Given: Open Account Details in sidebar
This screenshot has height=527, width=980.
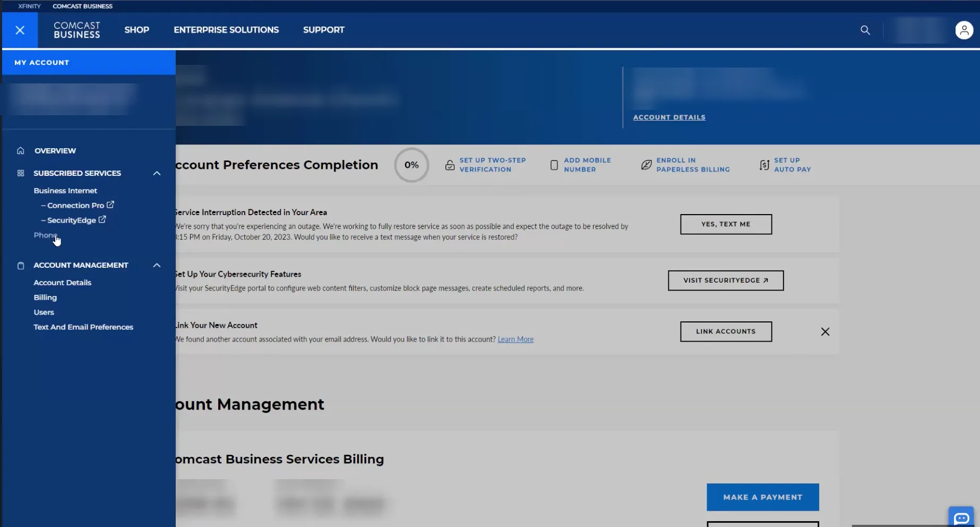Looking at the screenshot, I should [63, 283].
